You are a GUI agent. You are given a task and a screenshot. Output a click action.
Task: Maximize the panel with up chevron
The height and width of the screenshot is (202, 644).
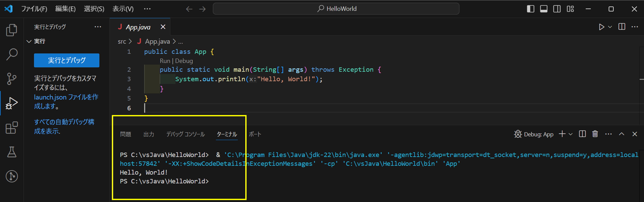point(622,134)
